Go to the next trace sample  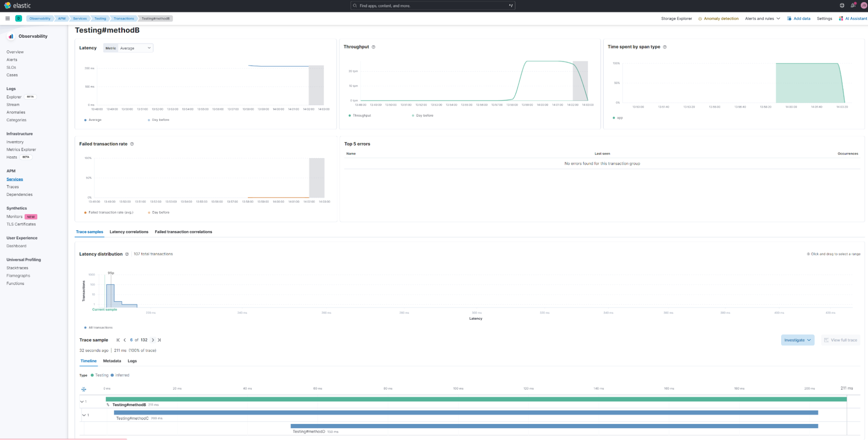click(153, 340)
